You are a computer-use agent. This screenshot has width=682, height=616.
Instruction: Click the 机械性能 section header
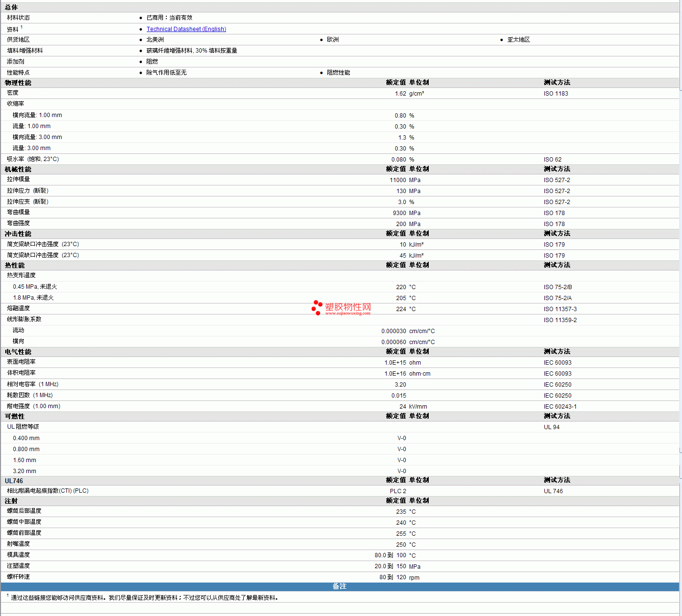point(18,169)
